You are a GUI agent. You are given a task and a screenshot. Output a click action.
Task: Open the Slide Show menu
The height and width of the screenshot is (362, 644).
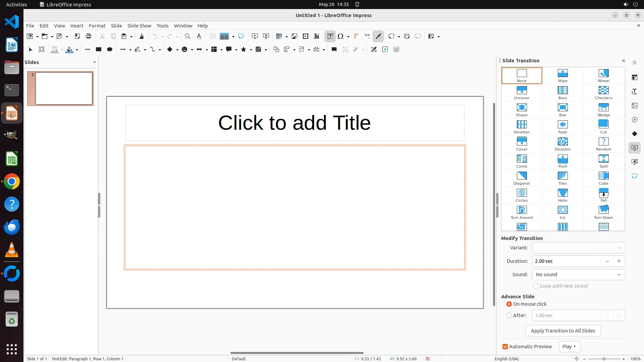[x=139, y=25]
